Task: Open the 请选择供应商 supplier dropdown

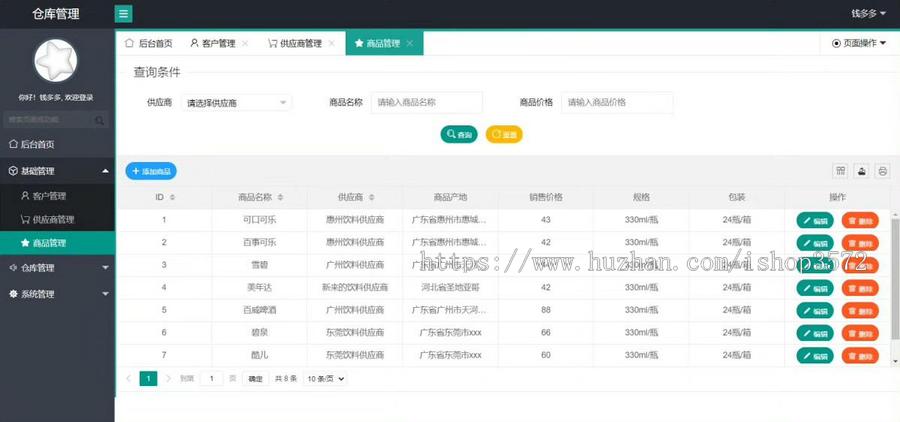Action: (x=236, y=103)
